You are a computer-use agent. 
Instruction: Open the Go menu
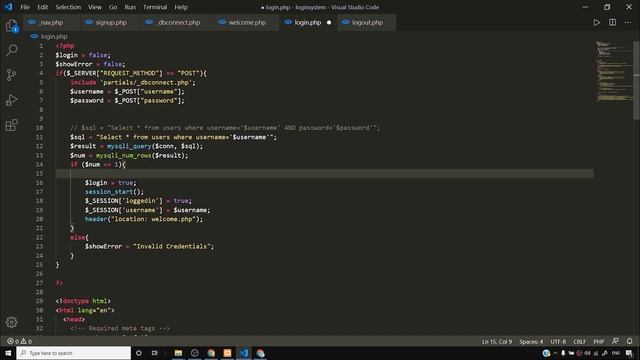(x=113, y=7)
